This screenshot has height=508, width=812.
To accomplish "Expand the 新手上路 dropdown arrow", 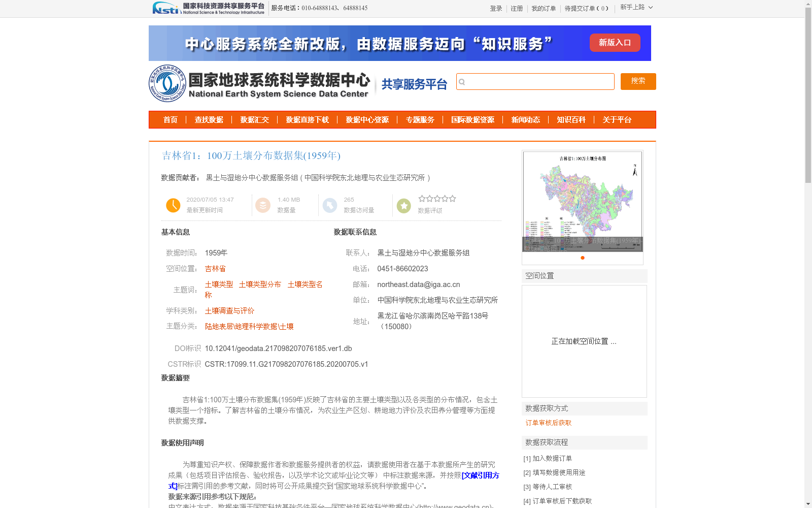I will pyautogui.click(x=651, y=7).
